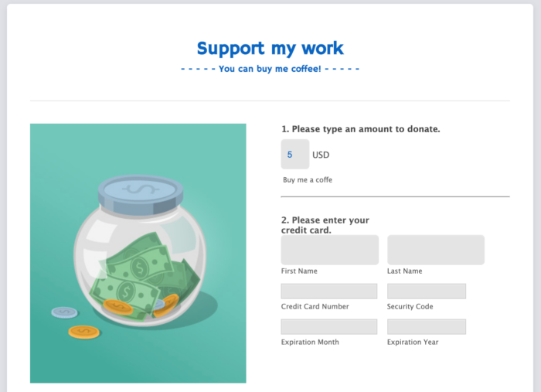Click the "Buy me a coffe" sublabel

[x=308, y=180]
